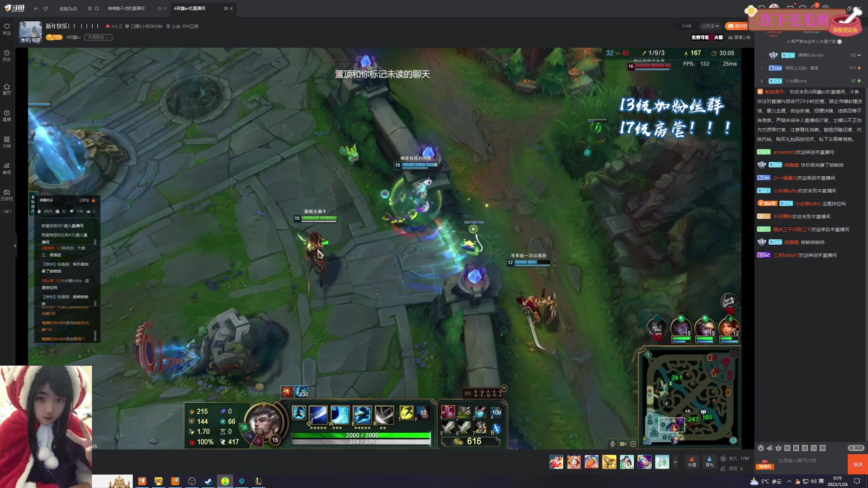The width and height of the screenshot is (868, 488).
Task: Select the 晴晴哟 fan badge selector
Action: (x=765, y=464)
